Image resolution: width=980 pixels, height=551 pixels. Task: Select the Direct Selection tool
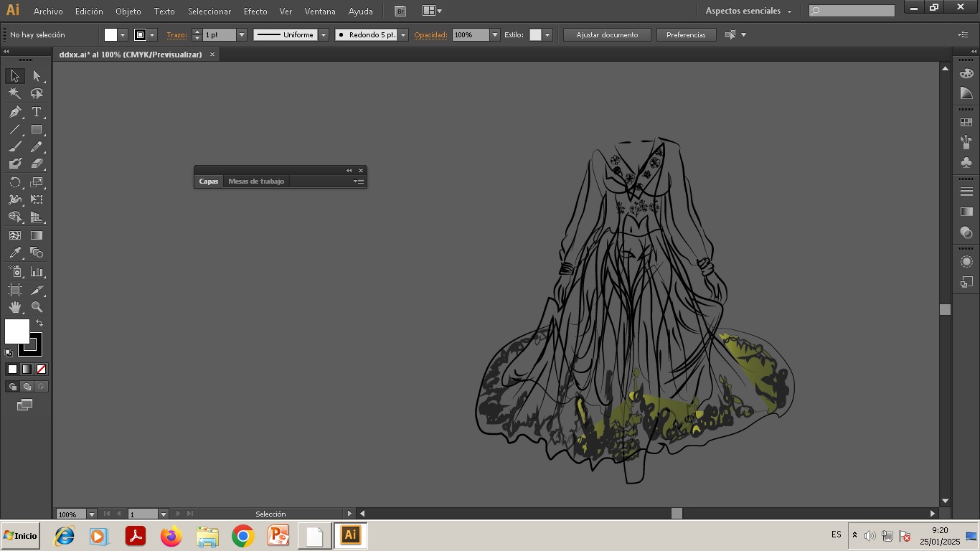pos(37,76)
